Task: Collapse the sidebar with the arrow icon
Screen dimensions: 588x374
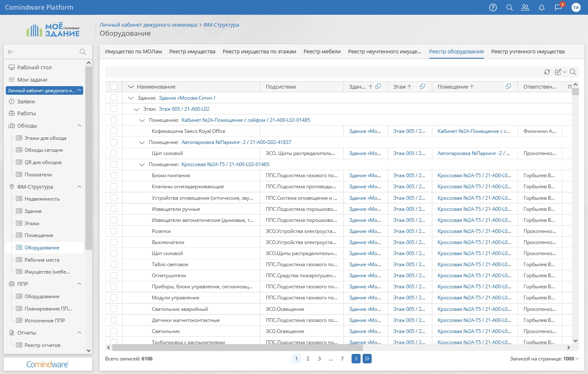Action: point(11,52)
